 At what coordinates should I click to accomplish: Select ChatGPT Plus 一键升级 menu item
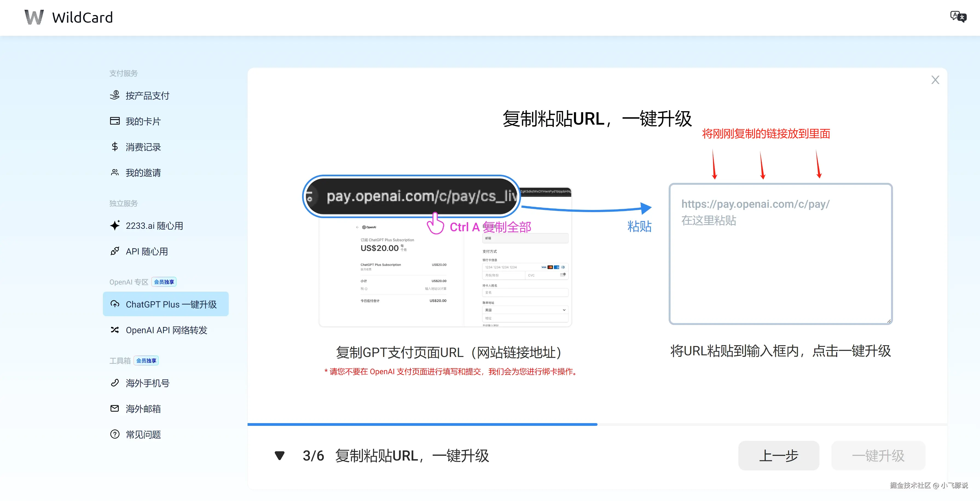(166, 304)
